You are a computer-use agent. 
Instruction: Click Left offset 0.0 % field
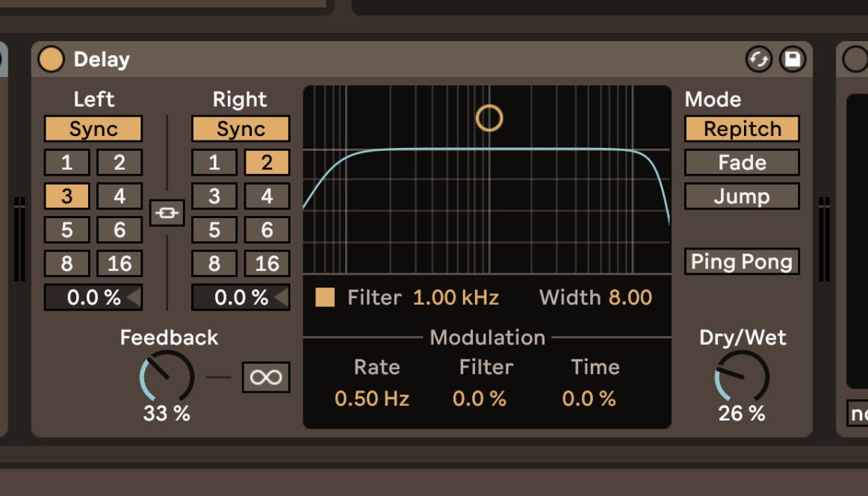93,297
